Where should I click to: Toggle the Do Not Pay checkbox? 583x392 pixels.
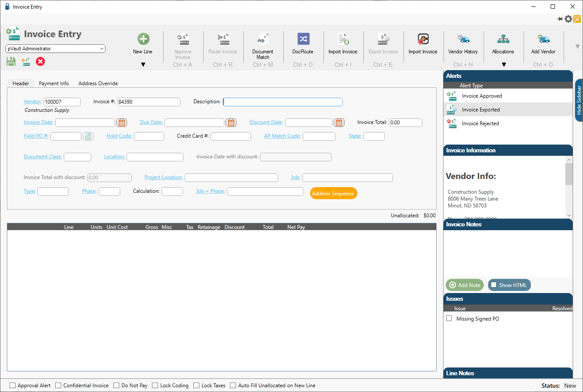point(116,386)
